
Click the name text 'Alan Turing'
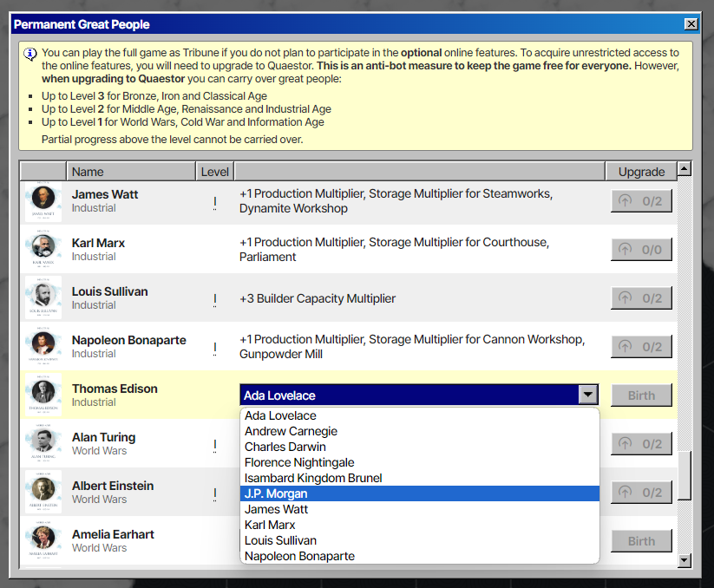pyautogui.click(x=104, y=437)
